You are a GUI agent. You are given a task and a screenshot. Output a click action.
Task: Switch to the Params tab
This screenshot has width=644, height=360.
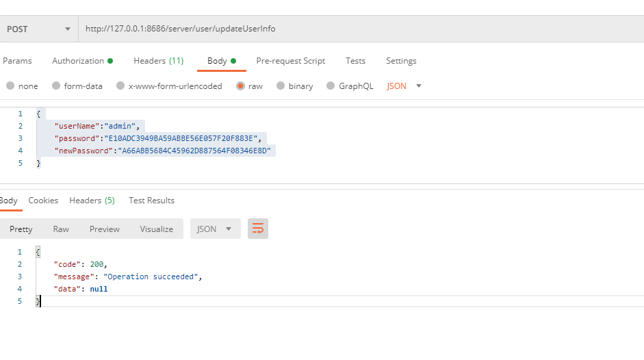[x=17, y=61]
